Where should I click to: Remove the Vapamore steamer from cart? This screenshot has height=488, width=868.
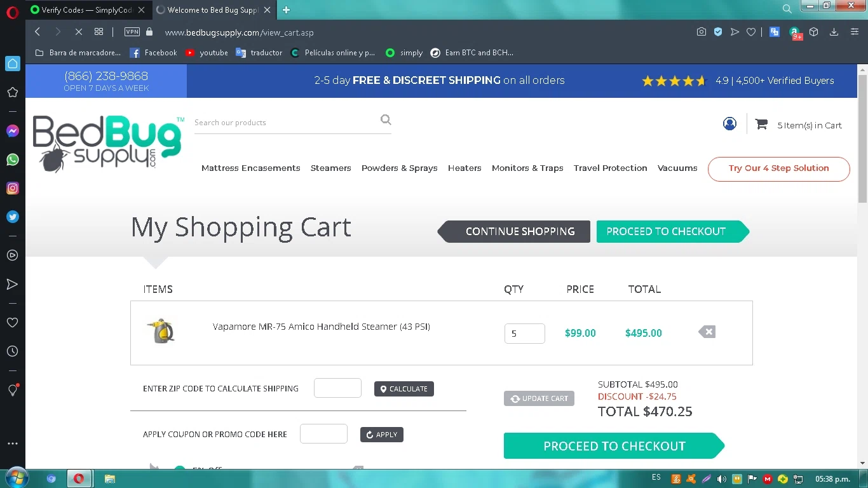[x=707, y=332]
